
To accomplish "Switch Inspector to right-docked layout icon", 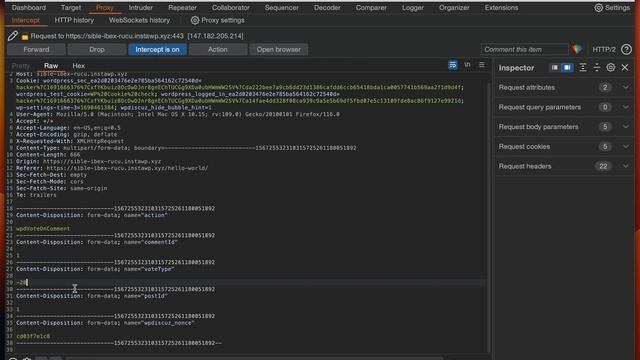I will pos(567,68).
